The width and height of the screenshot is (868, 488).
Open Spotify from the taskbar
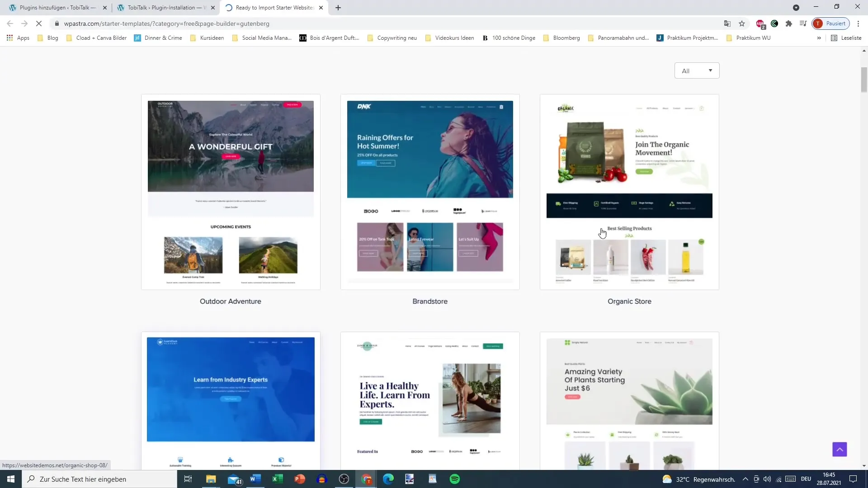coord(455,479)
